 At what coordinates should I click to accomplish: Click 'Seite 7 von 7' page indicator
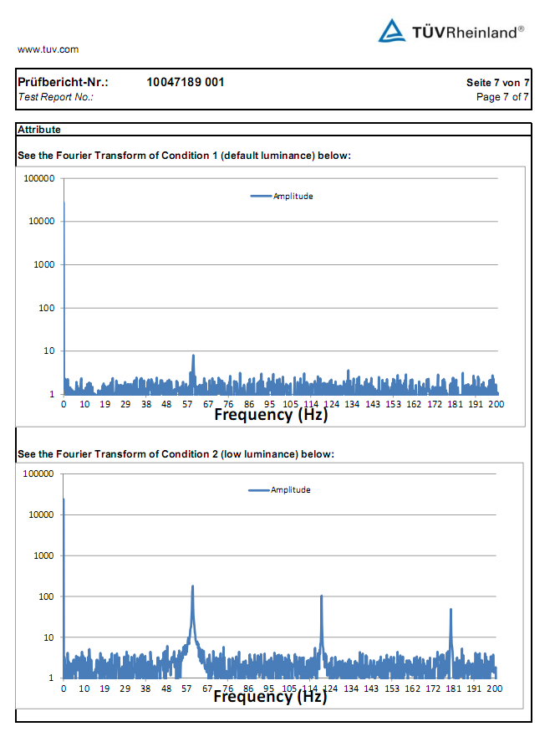(497, 82)
